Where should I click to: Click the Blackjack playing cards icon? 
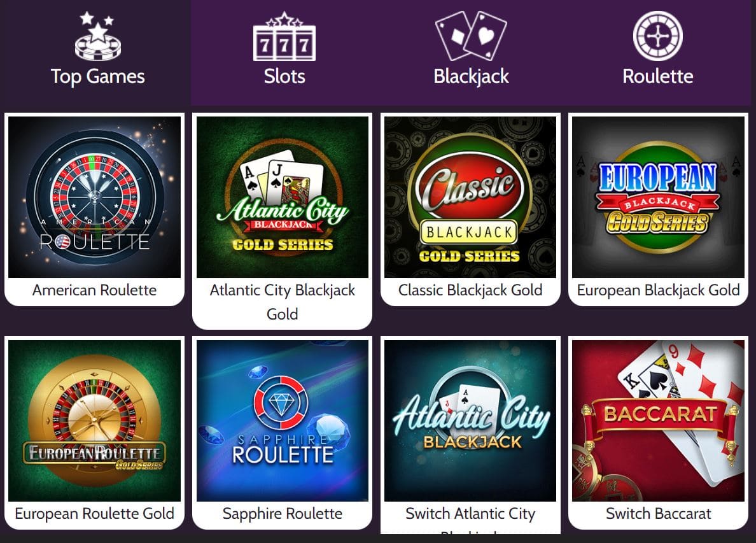[471, 36]
